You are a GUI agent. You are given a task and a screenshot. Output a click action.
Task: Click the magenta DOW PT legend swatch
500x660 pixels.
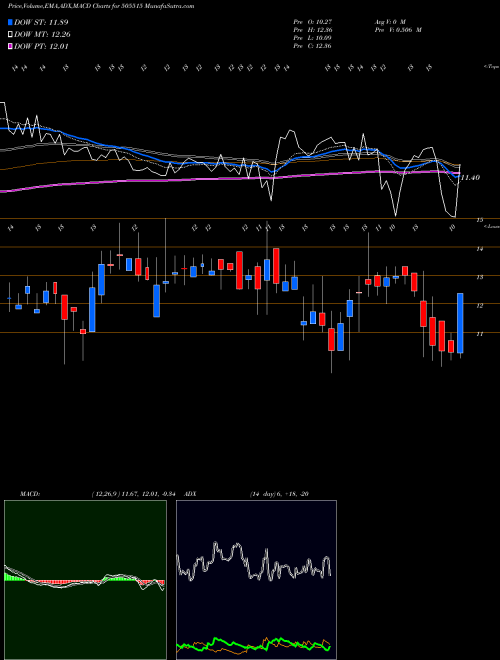click(x=10, y=46)
